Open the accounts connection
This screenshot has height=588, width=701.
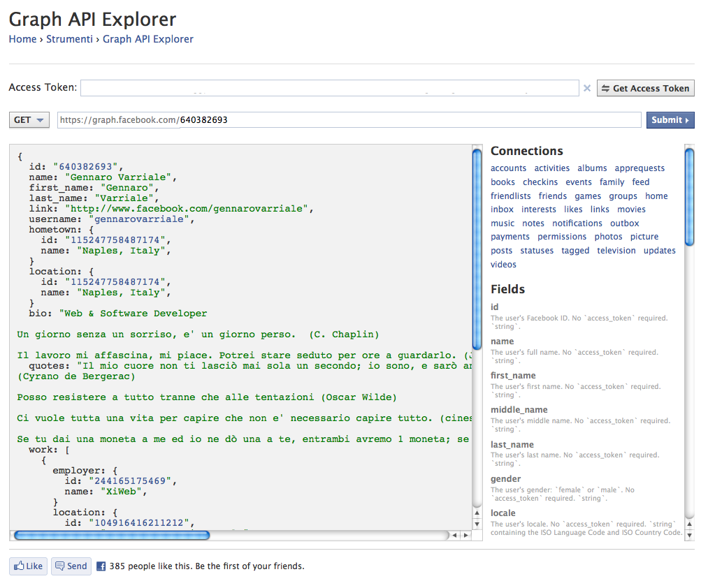tap(508, 168)
